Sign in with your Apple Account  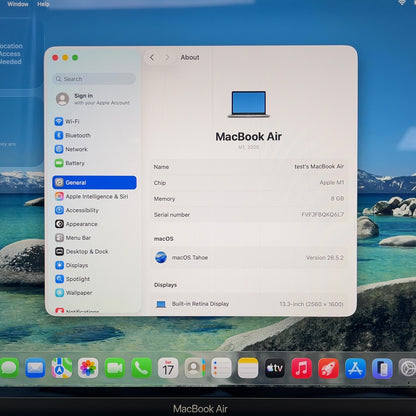tap(93, 99)
